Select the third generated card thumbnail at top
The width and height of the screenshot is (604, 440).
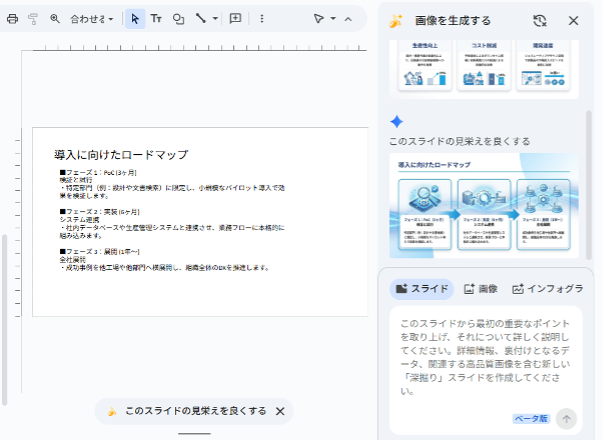click(x=543, y=64)
